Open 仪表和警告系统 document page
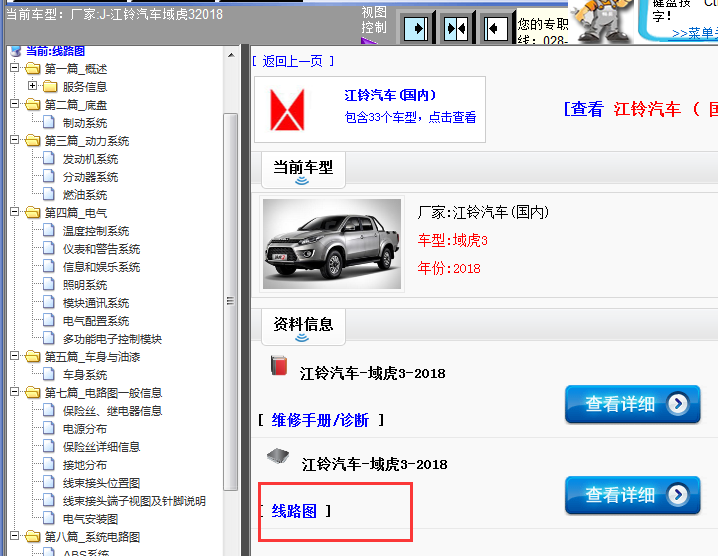The image size is (718, 556). [101, 249]
